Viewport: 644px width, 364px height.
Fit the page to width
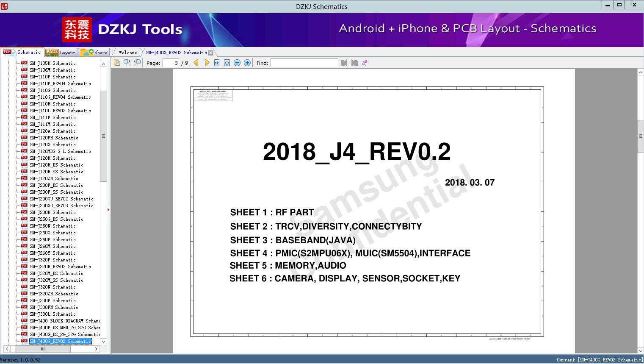[217, 63]
